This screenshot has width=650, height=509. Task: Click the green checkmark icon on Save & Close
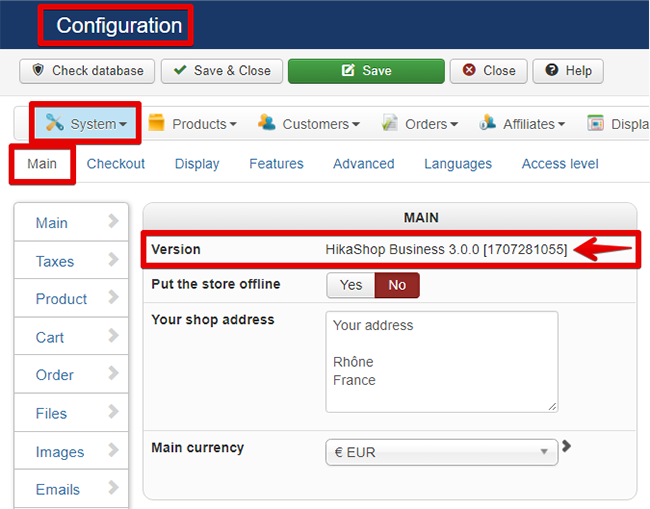tap(180, 70)
